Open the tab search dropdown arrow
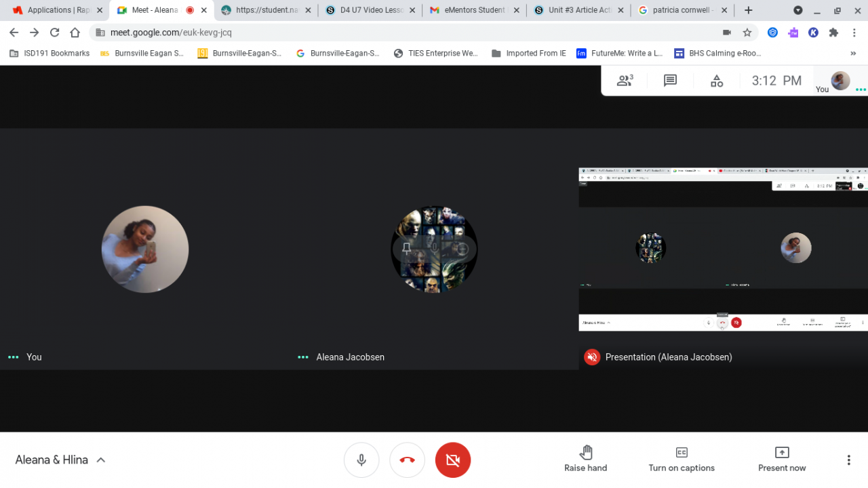 tap(798, 10)
